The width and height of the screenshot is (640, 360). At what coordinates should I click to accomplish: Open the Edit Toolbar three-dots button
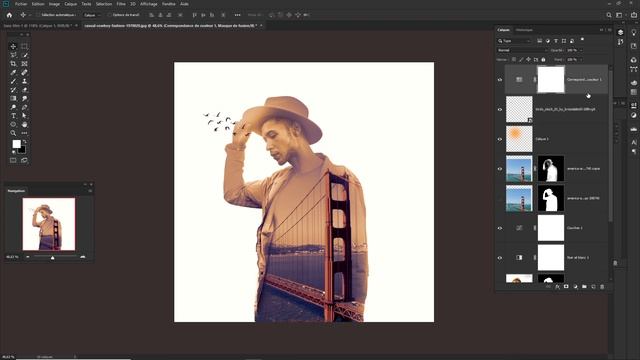pyautogui.click(x=24, y=133)
